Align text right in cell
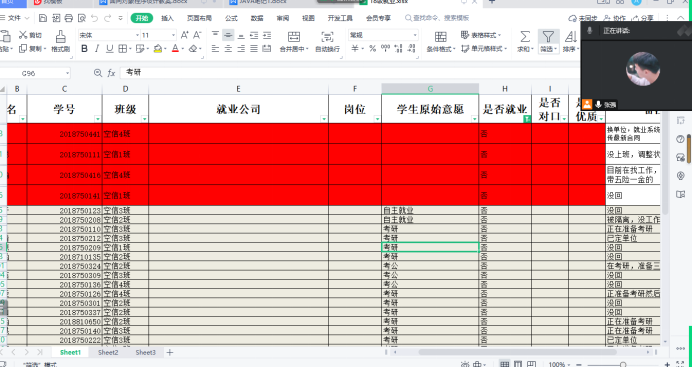 [241, 49]
